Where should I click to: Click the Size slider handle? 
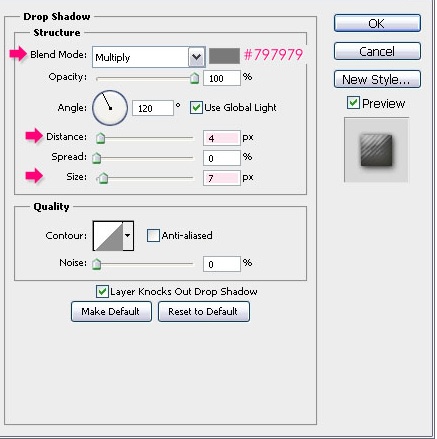pyautogui.click(x=103, y=178)
